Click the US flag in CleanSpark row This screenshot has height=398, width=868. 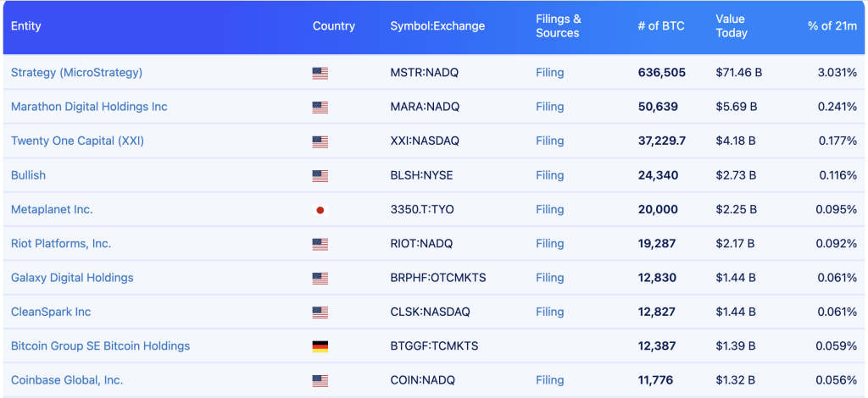click(x=320, y=312)
